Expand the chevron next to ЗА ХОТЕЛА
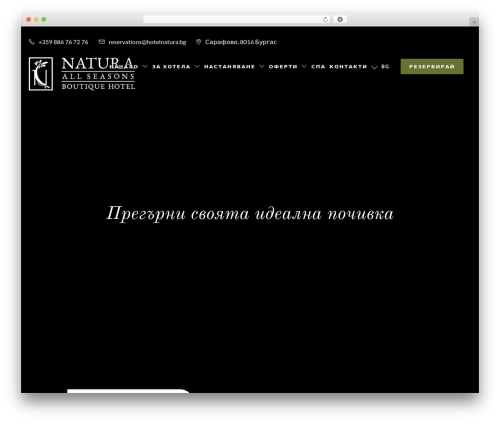This screenshot has height=423, width=500. tap(197, 67)
